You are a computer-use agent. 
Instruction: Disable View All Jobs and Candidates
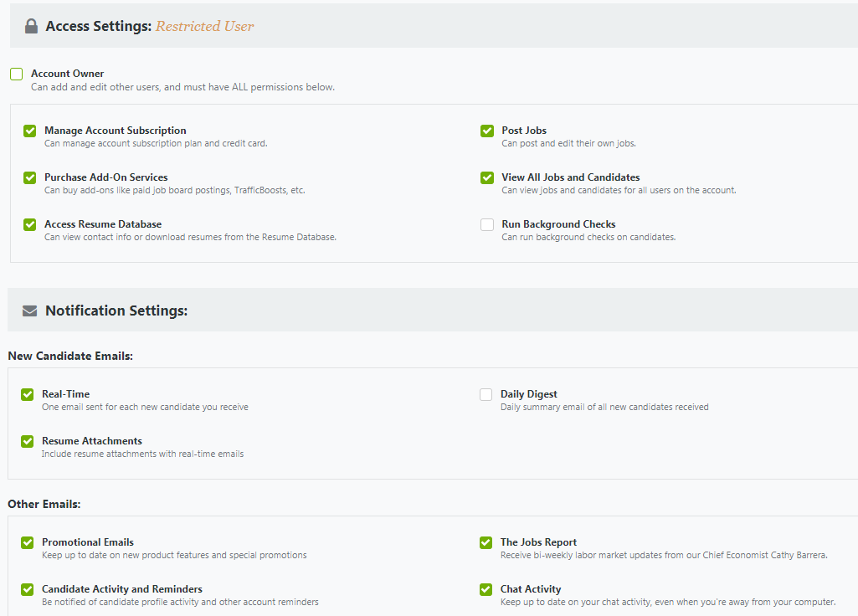[x=486, y=177]
